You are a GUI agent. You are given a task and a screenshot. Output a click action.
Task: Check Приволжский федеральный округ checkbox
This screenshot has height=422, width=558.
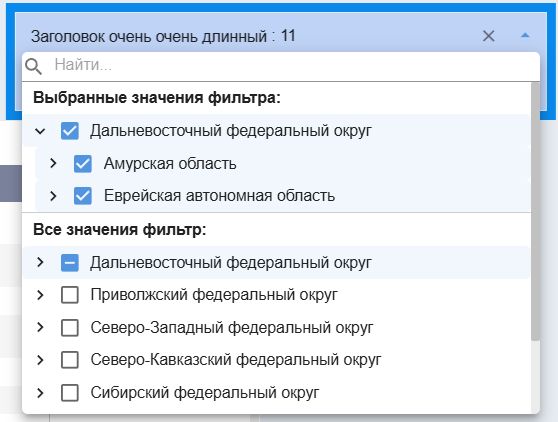point(70,295)
